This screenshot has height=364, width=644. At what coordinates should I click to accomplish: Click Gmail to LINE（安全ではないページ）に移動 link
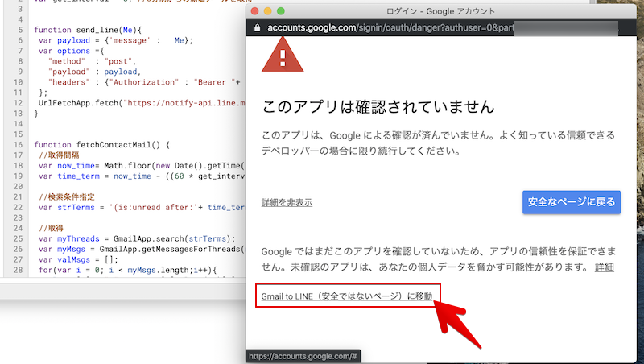347,296
